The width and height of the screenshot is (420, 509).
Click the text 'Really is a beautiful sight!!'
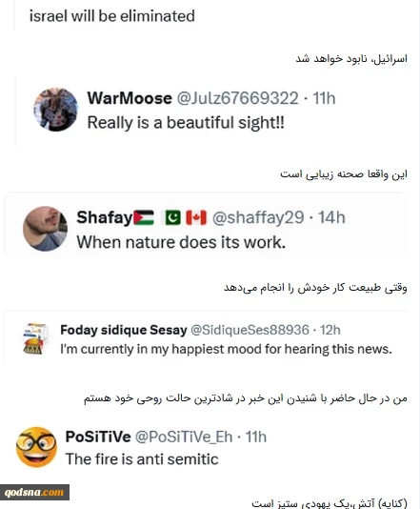click(186, 123)
